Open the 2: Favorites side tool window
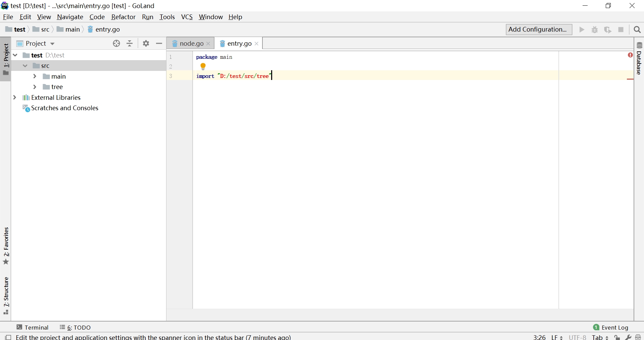Screen dimensions: 644x340 [x=6, y=246]
